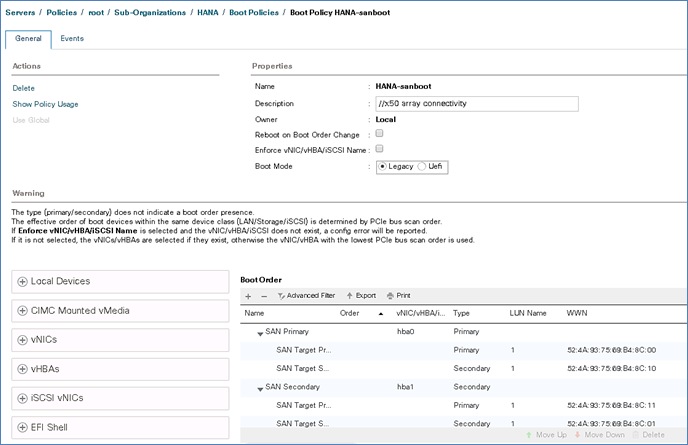Select SAN Target S... row under SAN Primary
Screen dimensions: 688x445
point(463,369)
